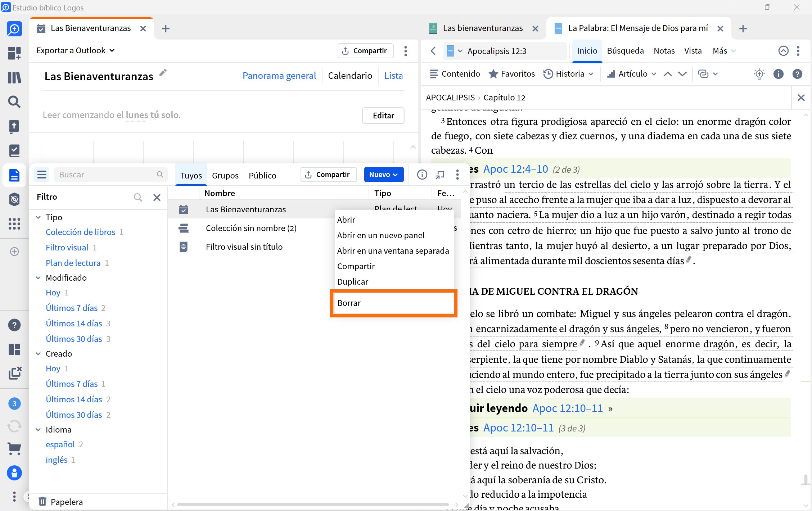Open the Historia dropdown
The height and width of the screenshot is (511, 812).
[x=568, y=74]
